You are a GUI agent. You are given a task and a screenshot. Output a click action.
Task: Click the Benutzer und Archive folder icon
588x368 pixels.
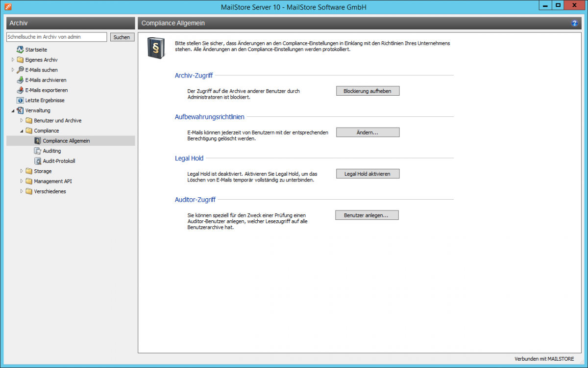tap(29, 120)
